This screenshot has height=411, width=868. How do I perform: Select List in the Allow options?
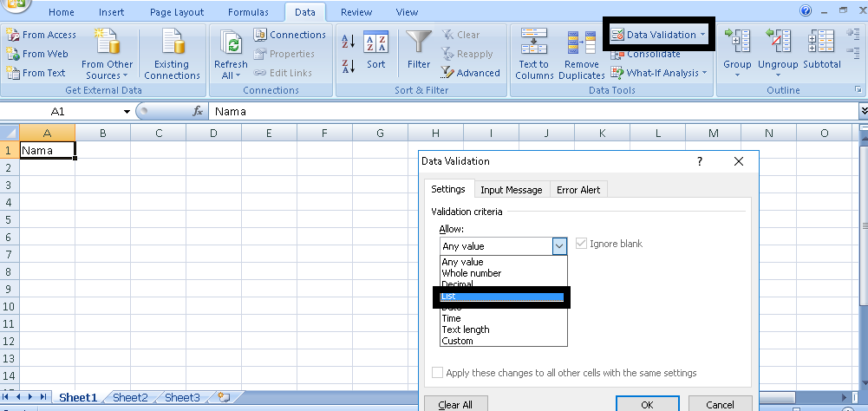pos(503,297)
